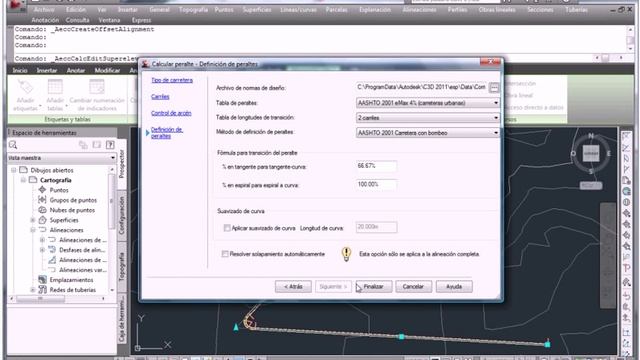Click Cambiar numeración de indicadores icon

pos(97,87)
